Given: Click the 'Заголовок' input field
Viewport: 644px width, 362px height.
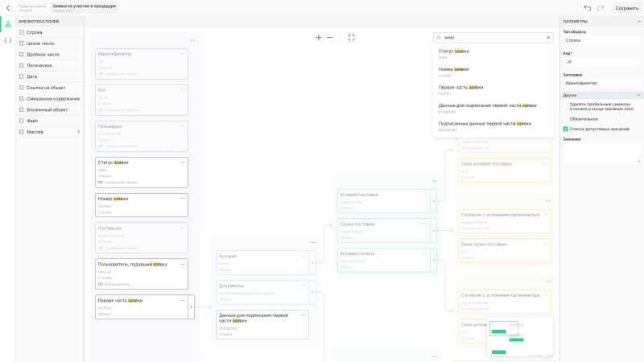Looking at the screenshot, I should pos(601,83).
